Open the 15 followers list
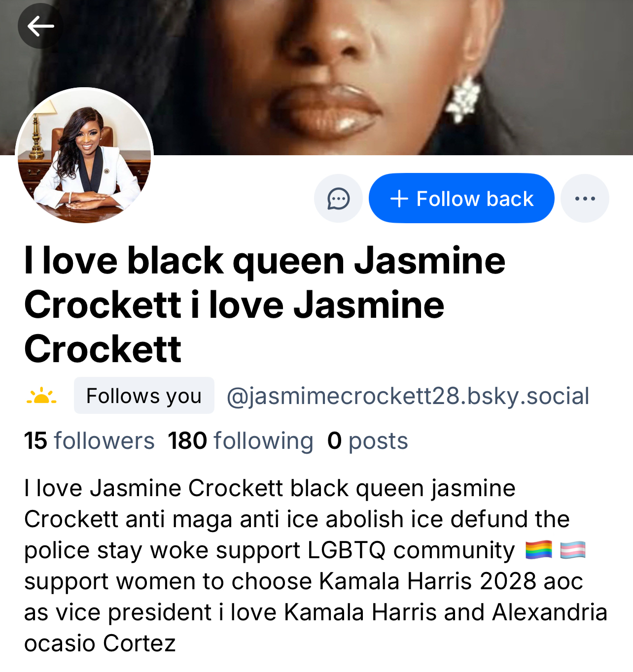The image size is (633, 672). tap(89, 440)
